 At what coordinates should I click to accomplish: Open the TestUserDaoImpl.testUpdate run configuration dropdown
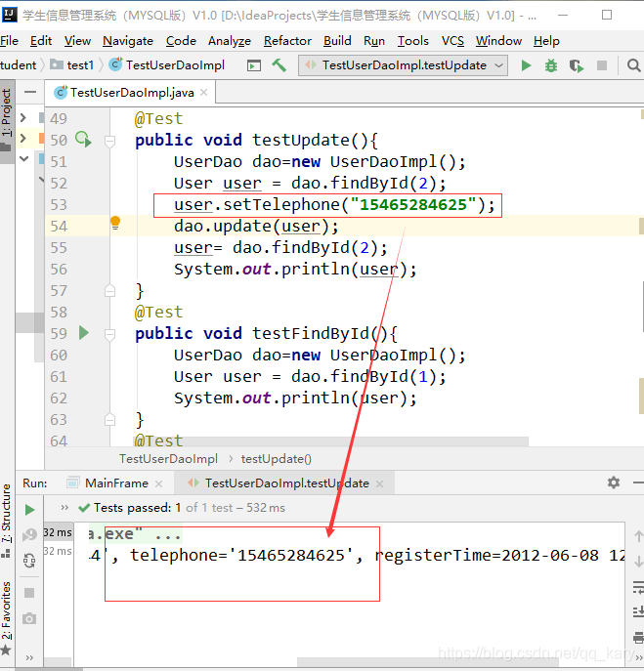[403, 65]
